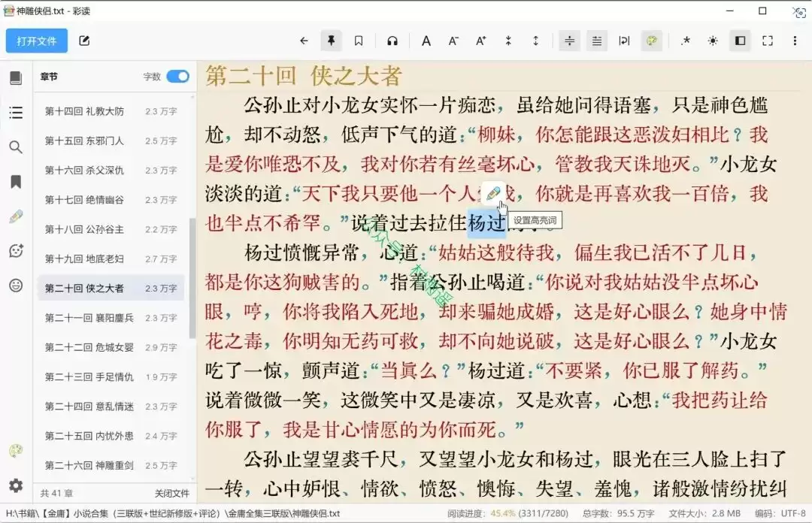Open the font settings A icon
The image size is (812, 523).
[426, 41]
